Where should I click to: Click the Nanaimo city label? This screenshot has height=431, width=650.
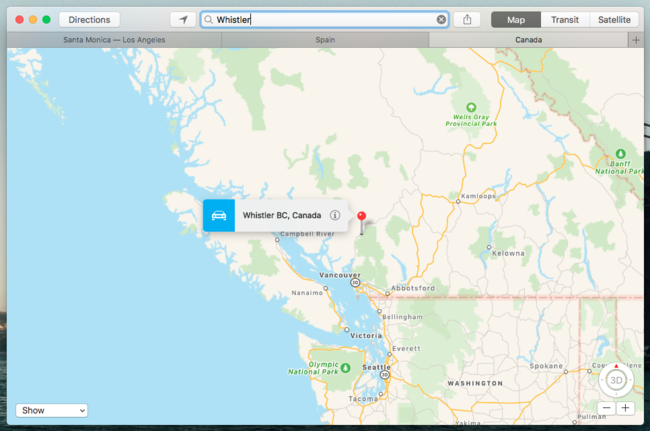click(x=307, y=293)
